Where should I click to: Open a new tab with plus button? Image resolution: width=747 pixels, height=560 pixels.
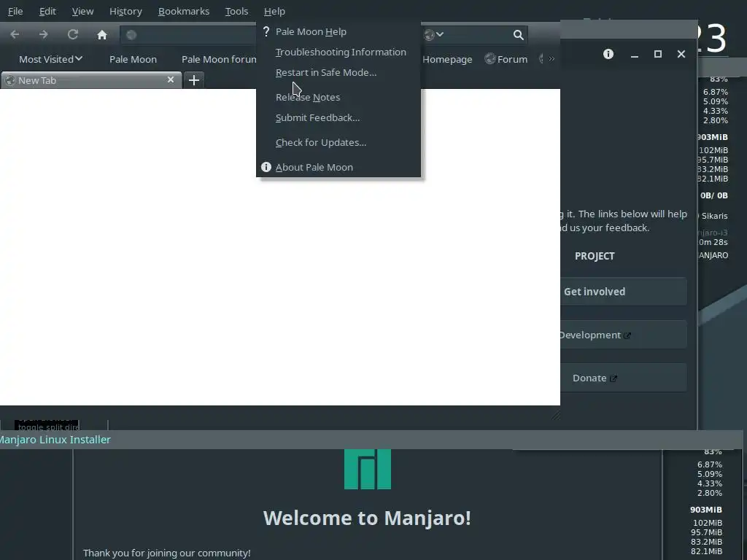193,80
